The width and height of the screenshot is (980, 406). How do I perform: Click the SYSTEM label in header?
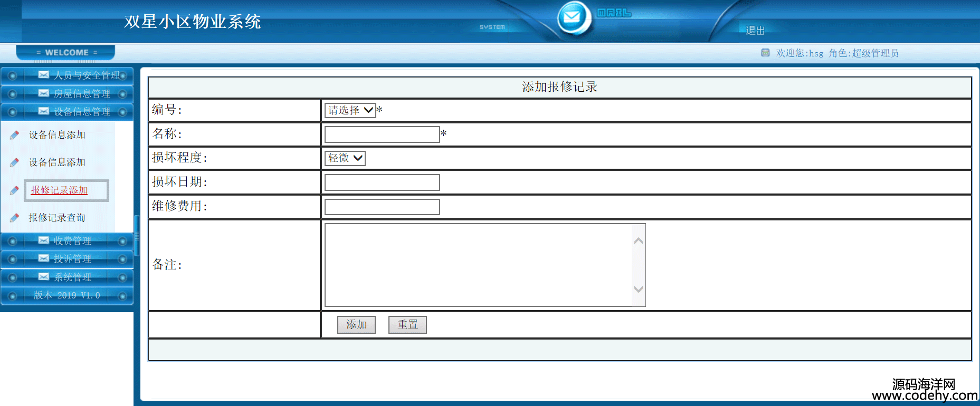[x=492, y=27]
